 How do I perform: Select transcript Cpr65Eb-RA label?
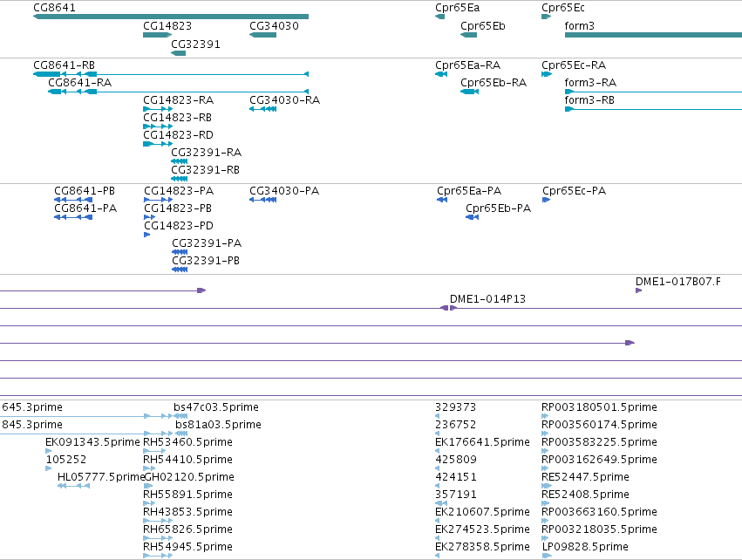494,82
